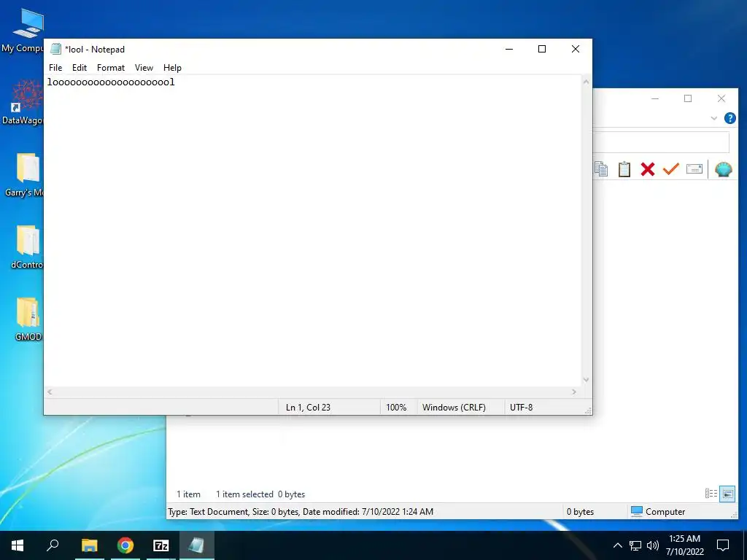Maximize the Explorer window behind Notepad
The width and height of the screenshot is (747, 560).
pos(688,98)
